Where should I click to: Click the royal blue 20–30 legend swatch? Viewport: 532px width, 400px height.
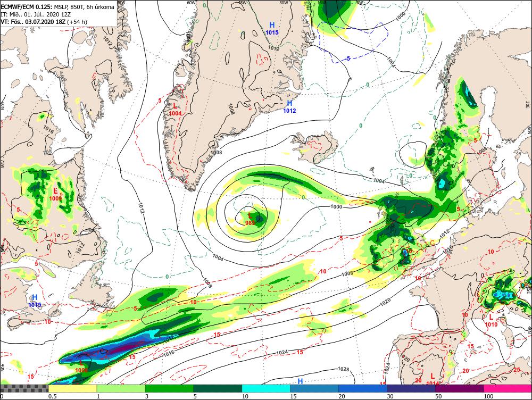point(363,388)
